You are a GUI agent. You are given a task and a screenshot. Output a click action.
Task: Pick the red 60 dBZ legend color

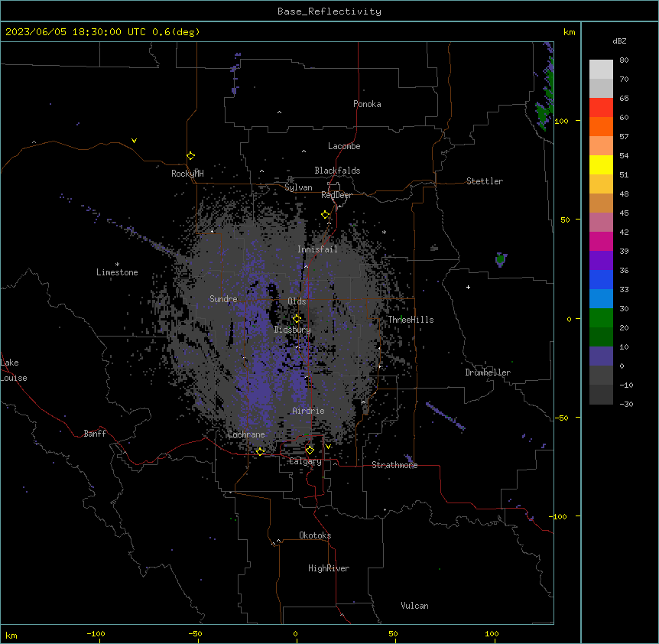point(601,107)
